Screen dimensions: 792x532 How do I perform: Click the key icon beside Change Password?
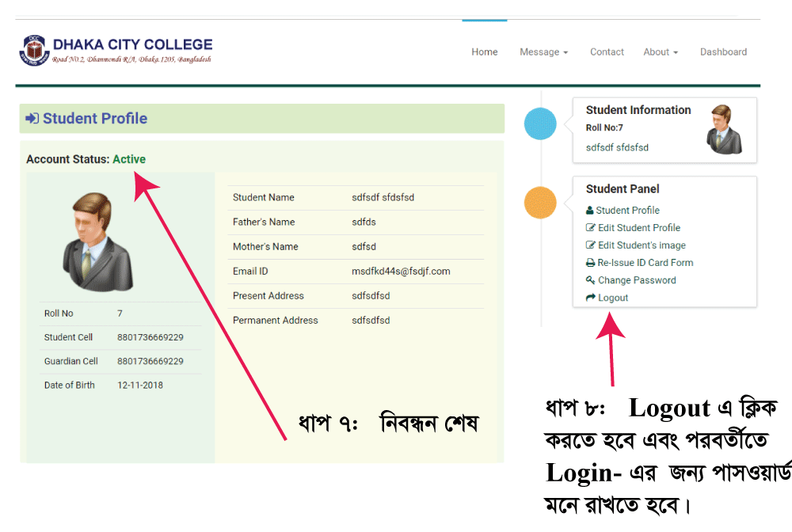coord(590,280)
